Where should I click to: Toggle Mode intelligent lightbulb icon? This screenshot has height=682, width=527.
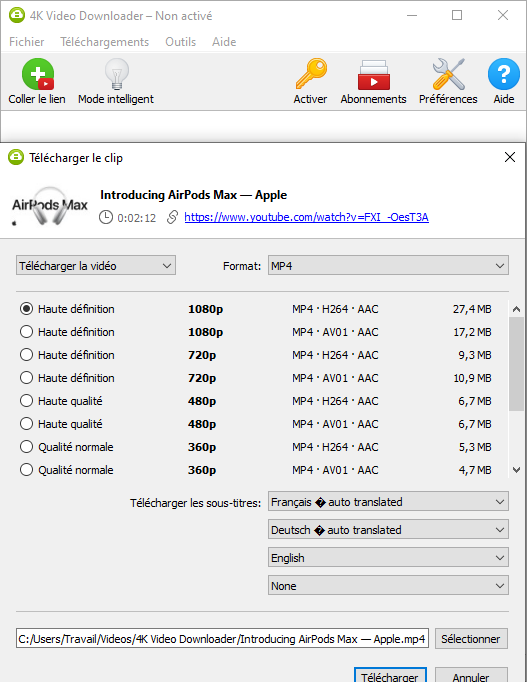coord(117,74)
